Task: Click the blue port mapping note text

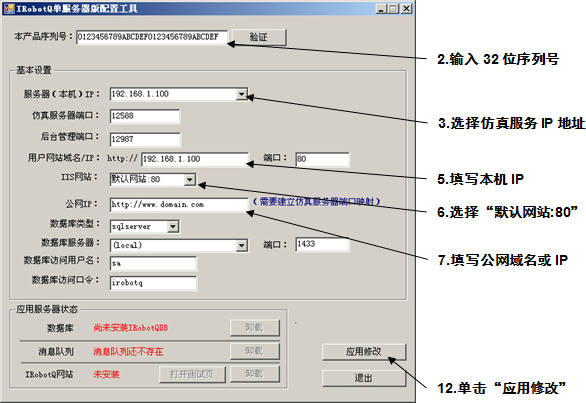Action: (317, 202)
